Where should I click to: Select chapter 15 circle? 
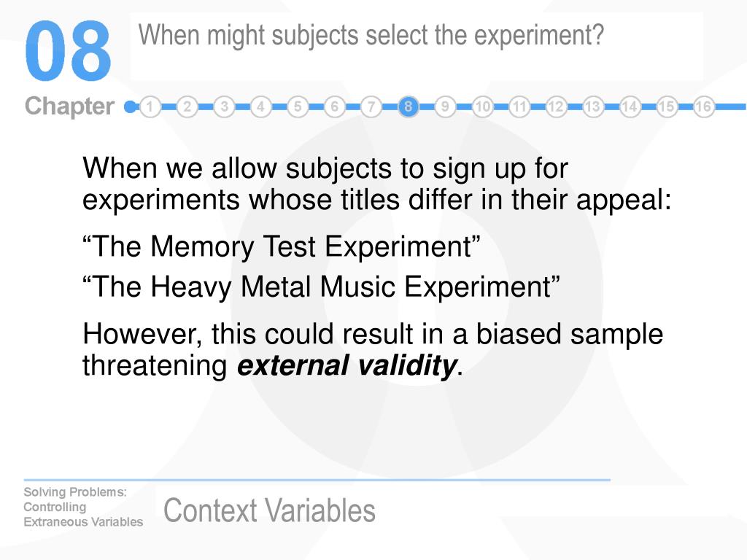(667, 106)
